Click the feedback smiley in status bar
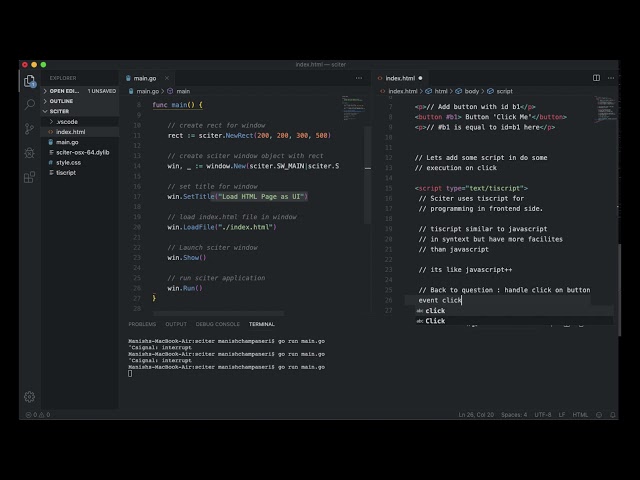 tap(599, 415)
